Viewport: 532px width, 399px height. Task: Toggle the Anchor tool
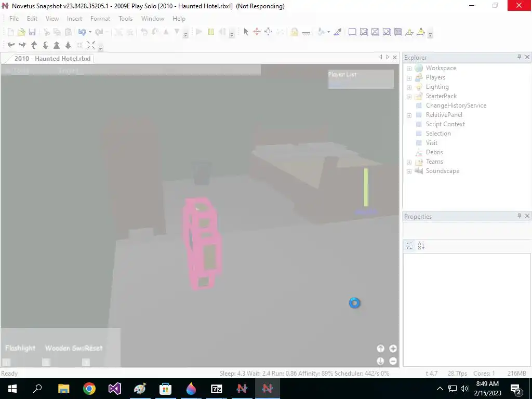(x=305, y=33)
